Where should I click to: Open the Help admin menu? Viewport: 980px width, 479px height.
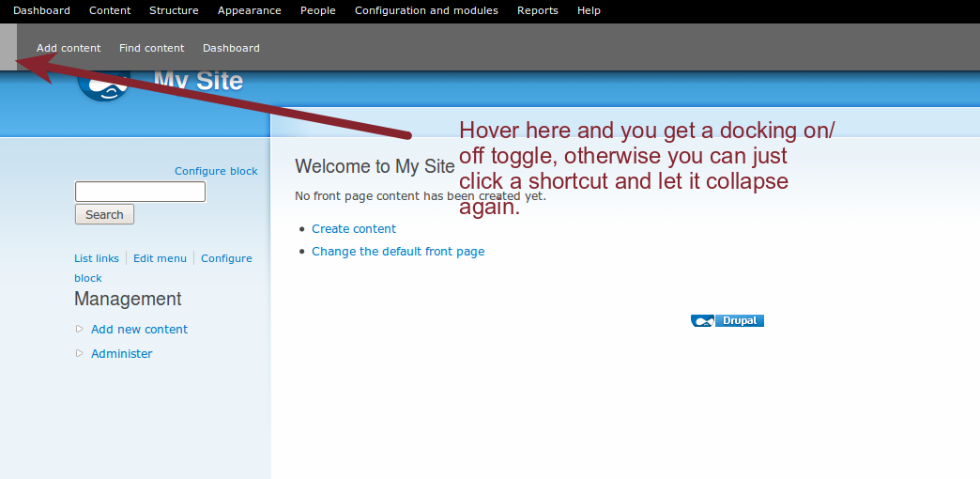[589, 10]
